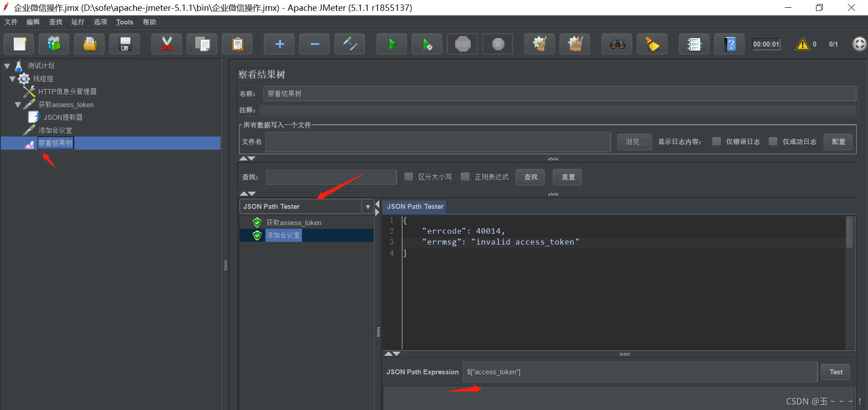Click the Paste clipboard icon

click(x=237, y=44)
